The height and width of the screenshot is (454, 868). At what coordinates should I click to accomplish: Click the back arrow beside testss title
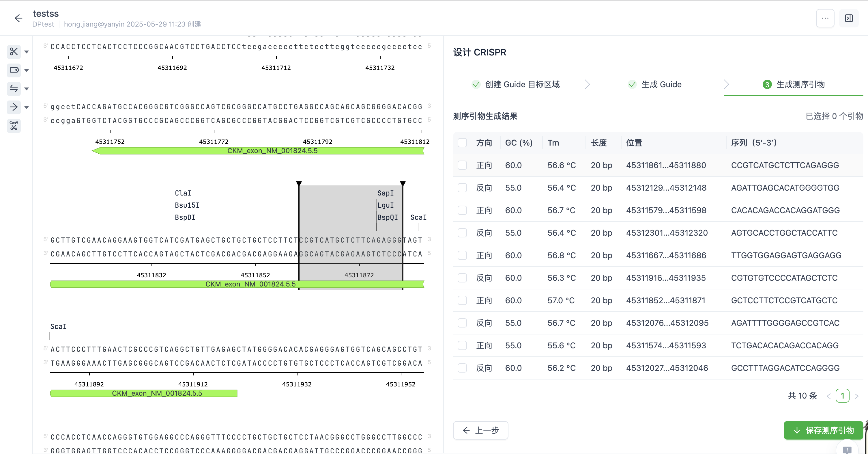[x=18, y=18]
